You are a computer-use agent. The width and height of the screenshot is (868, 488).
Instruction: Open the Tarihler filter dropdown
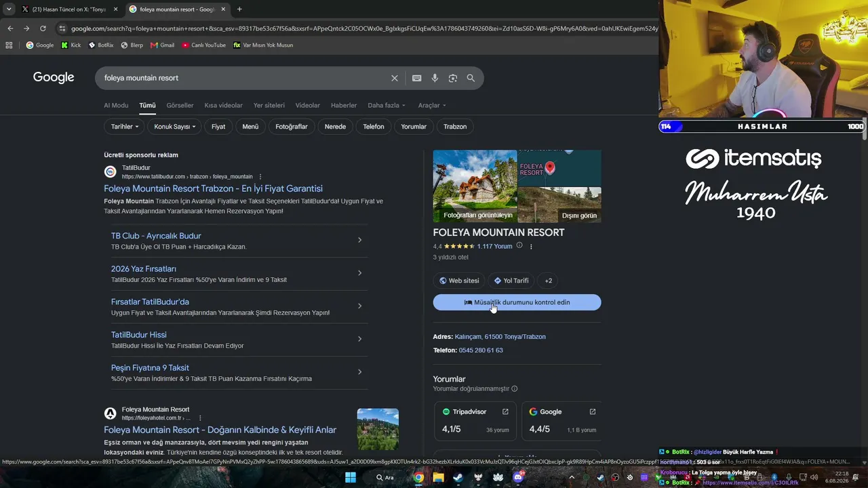click(x=125, y=127)
